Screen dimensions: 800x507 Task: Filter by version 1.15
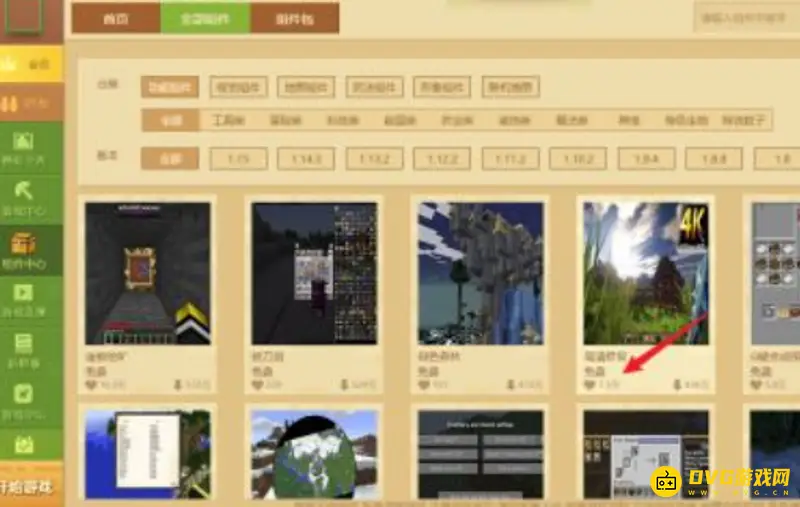click(x=239, y=158)
